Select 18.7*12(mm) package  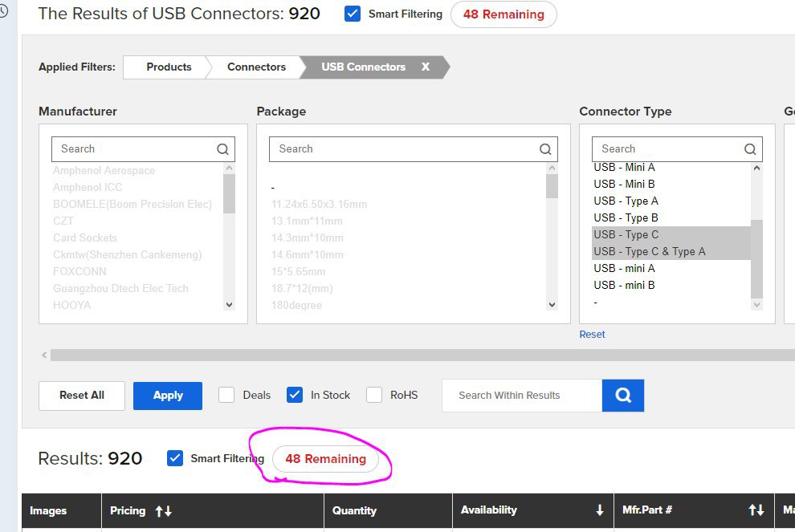pyautogui.click(x=302, y=288)
